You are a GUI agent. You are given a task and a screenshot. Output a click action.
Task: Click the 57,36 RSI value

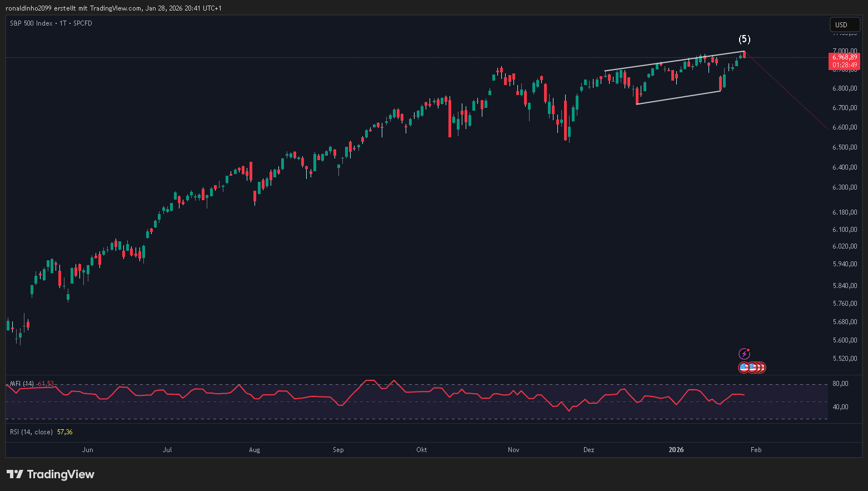[x=64, y=432]
